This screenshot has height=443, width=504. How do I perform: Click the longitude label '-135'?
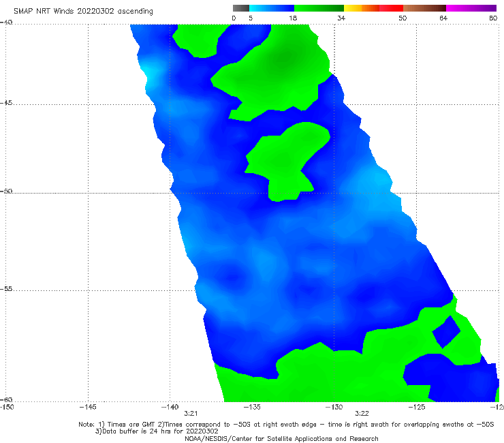click(252, 407)
